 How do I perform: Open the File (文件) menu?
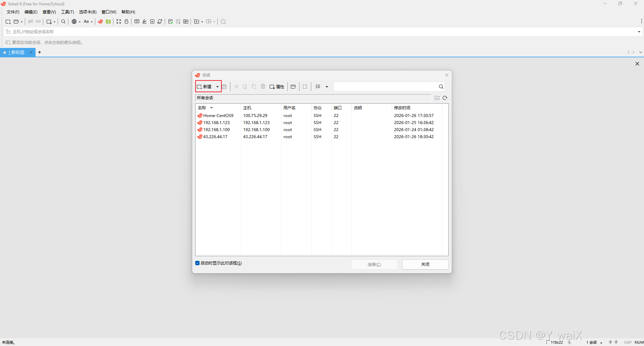[13, 12]
